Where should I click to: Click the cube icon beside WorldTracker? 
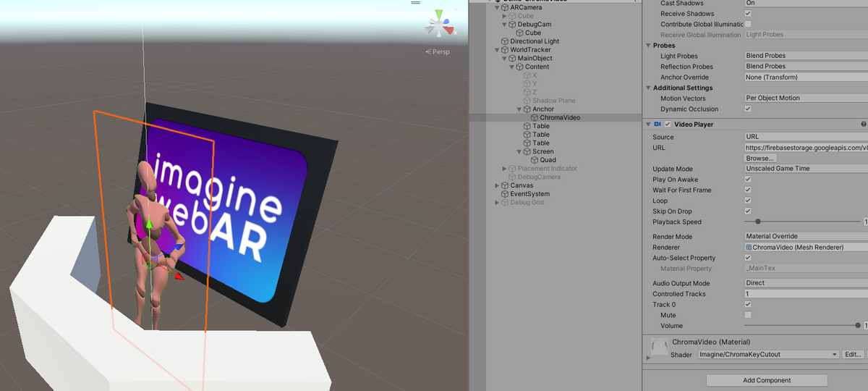click(x=505, y=50)
